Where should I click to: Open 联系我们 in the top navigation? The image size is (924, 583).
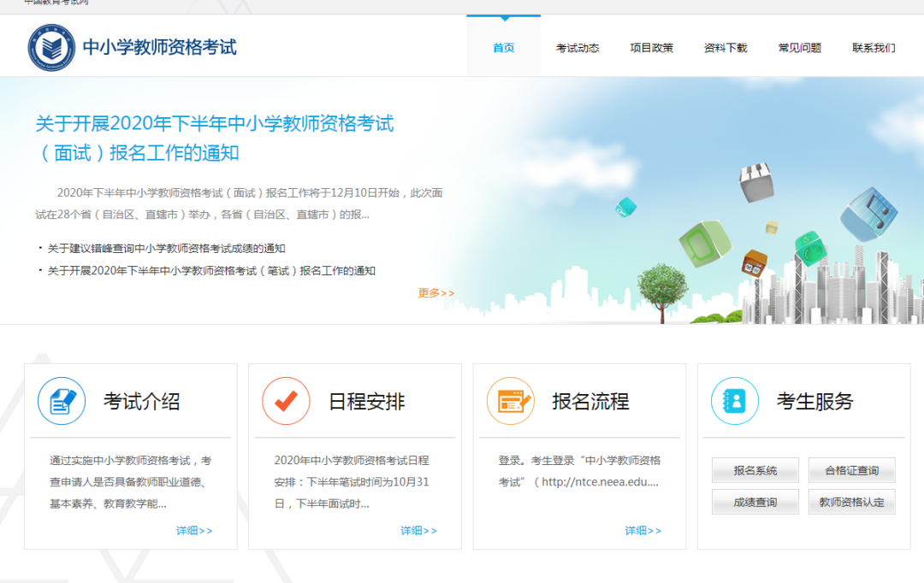click(874, 48)
